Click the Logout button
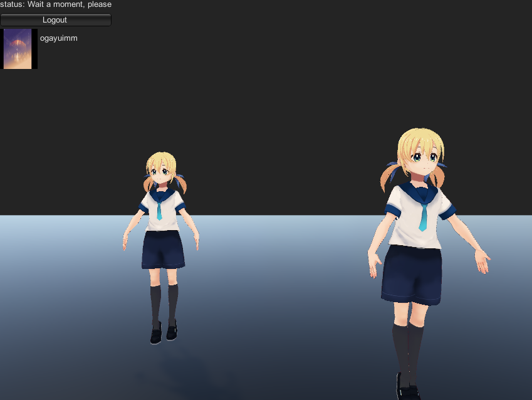Viewport: 532px width, 400px height. tap(56, 20)
